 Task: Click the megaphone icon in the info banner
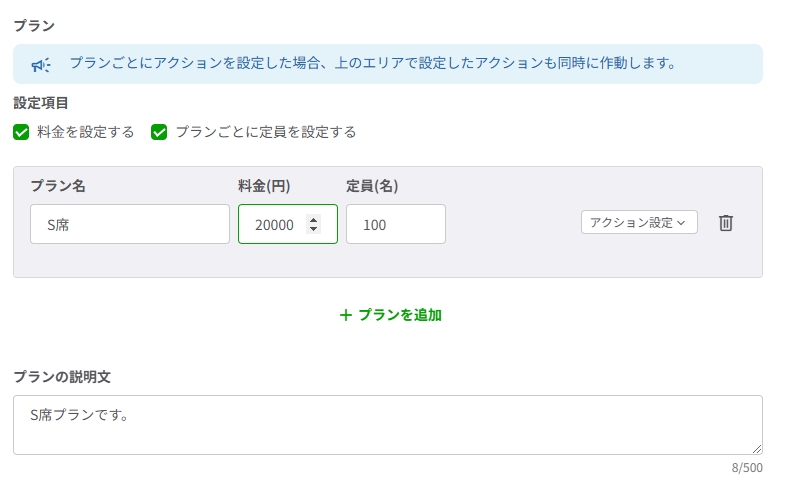point(41,65)
